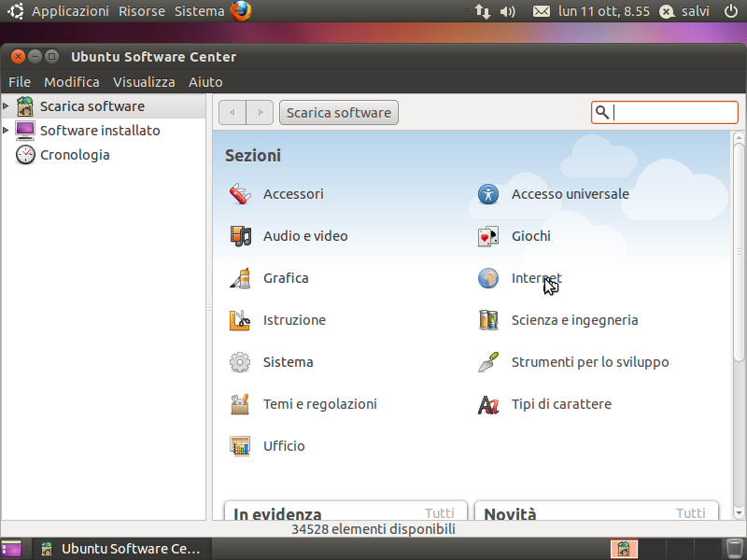Open the Giochi playing cards icon

[488, 236]
